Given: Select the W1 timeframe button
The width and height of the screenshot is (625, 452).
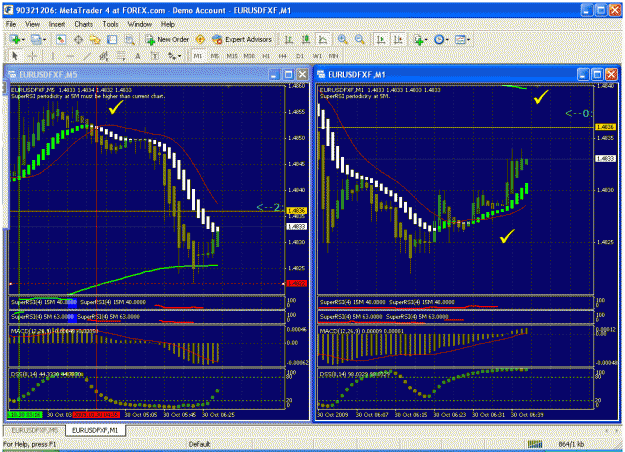Looking at the screenshot, I should pos(317,56).
